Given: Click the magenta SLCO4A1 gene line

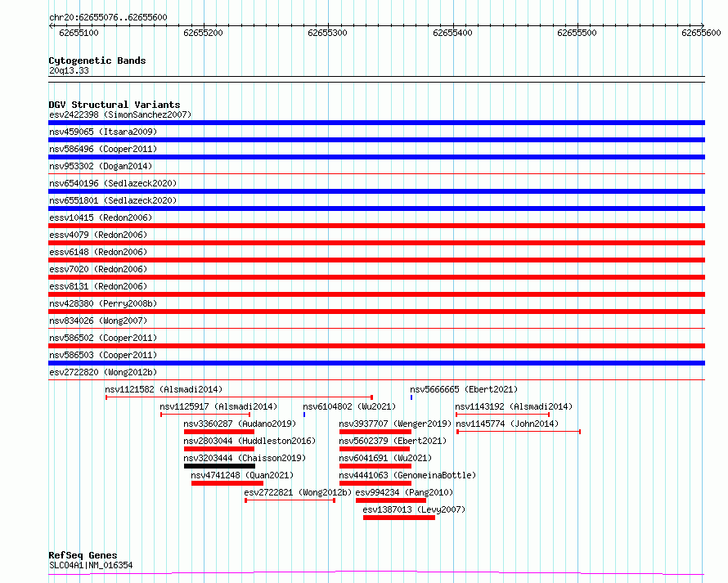Looking at the screenshot, I should click(x=376, y=573).
